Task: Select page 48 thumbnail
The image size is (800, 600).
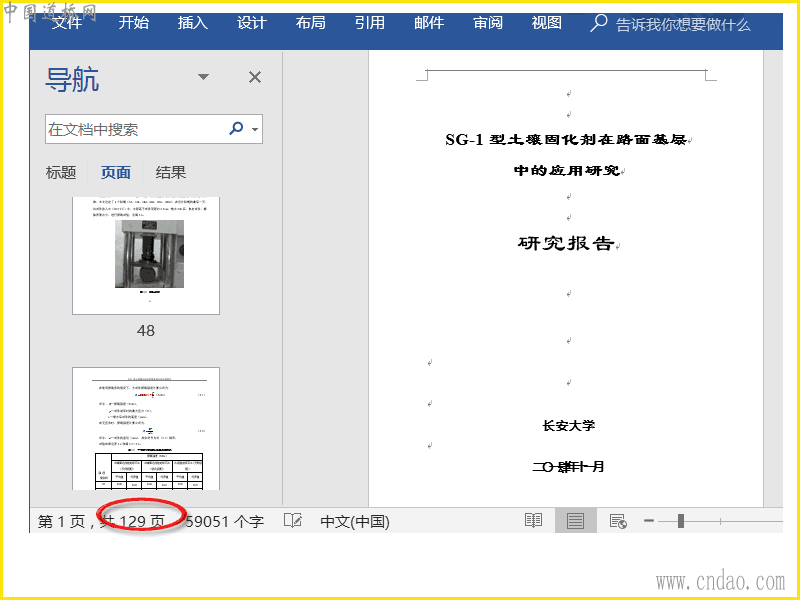Action: (x=146, y=256)
